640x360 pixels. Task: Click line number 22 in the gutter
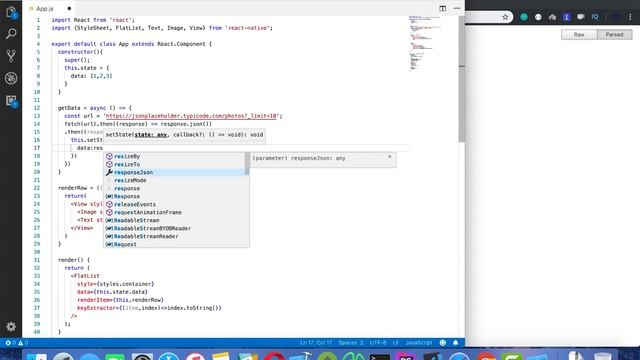(x=37, y=188)
